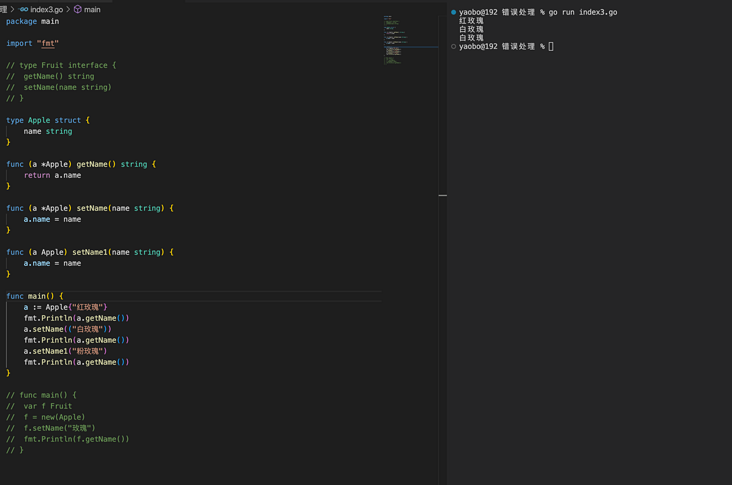This screenshot has height=485, width=732.
Task: Click the a.setName1("粉玫瑰") call line
Action: tap(65, 351)
